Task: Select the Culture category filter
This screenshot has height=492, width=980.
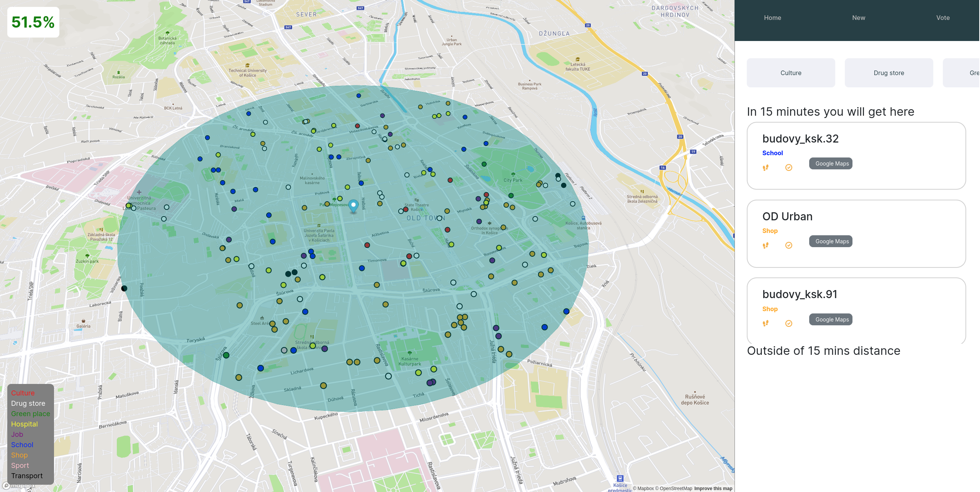Action: pos(790,73)
